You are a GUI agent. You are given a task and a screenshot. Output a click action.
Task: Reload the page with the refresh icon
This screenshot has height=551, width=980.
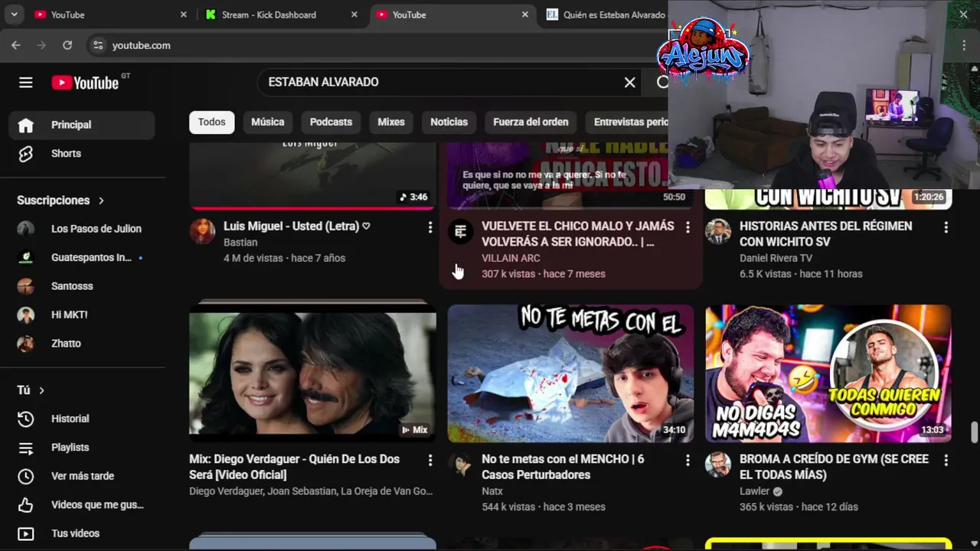point(67,45)
